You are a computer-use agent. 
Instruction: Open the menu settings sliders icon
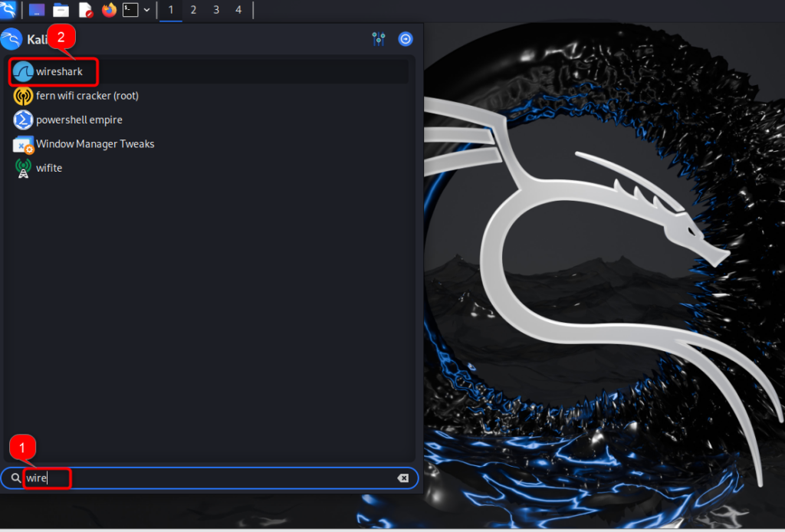click(379, 38)
